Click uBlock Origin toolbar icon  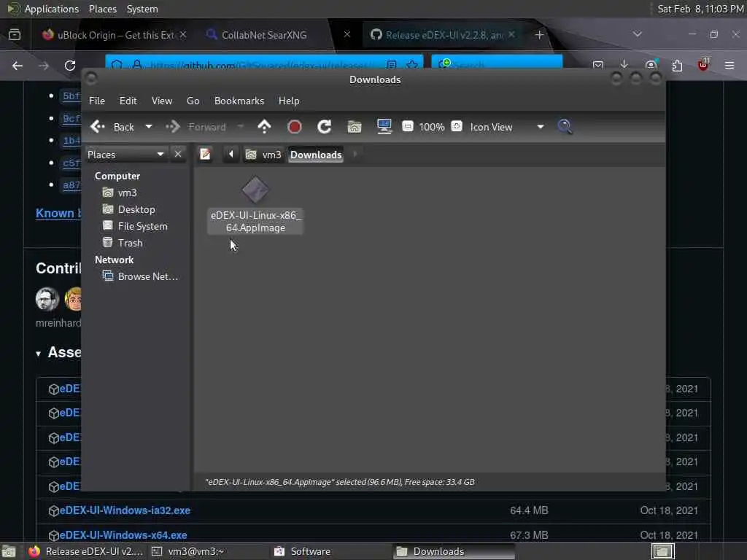pos(703,65)
